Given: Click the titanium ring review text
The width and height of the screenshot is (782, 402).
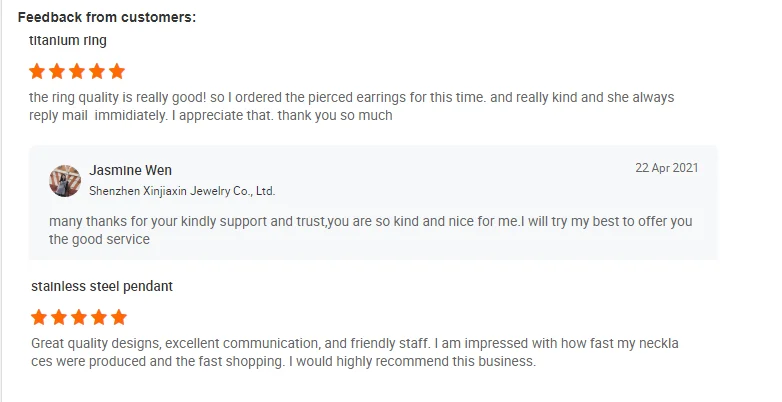Looking at the screenshot, I should pos(350,106).
